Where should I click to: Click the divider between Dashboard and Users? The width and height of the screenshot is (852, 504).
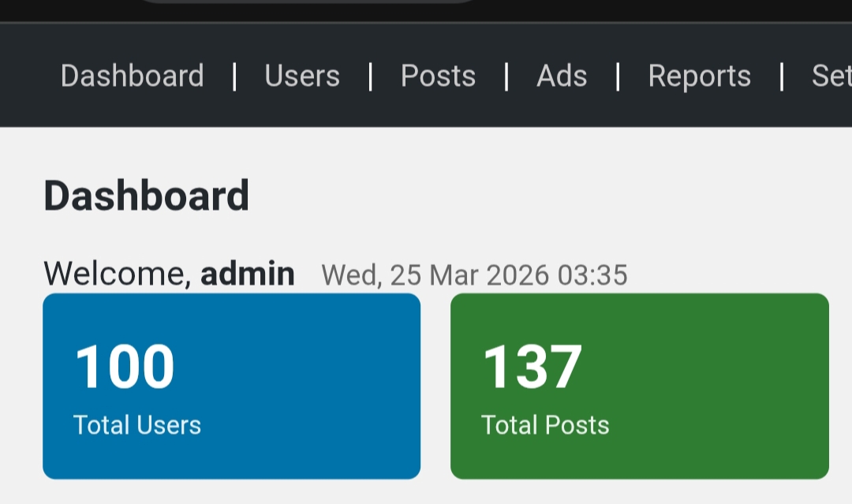234,77
